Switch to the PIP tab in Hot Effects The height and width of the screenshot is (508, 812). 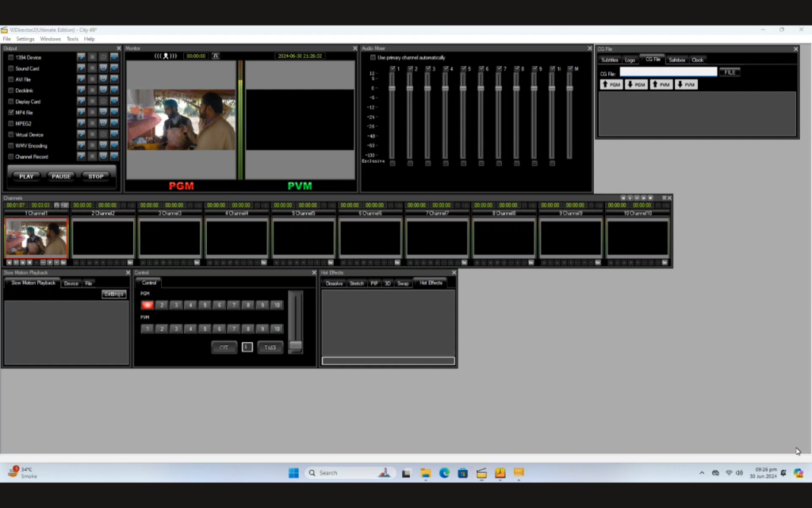(373, 282)
